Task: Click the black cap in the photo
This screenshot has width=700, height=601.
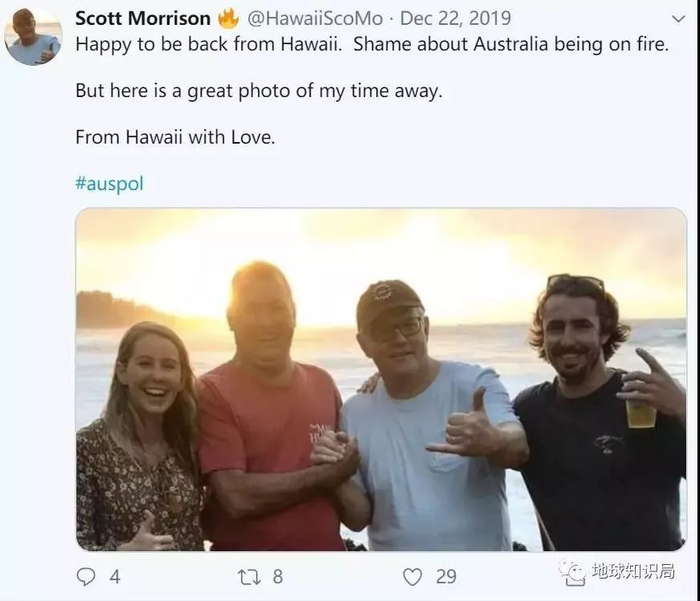Action: tap(389, 301)
